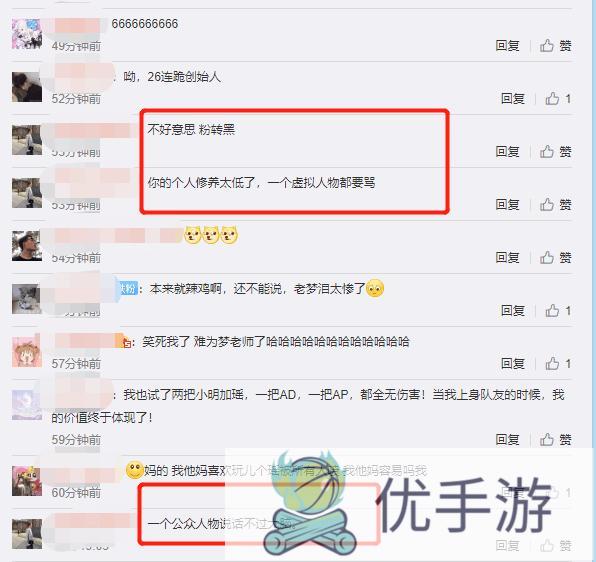The image size is (596, 562).
Task: Reply to the 6666666666 comment
Action: coord(507,46)
